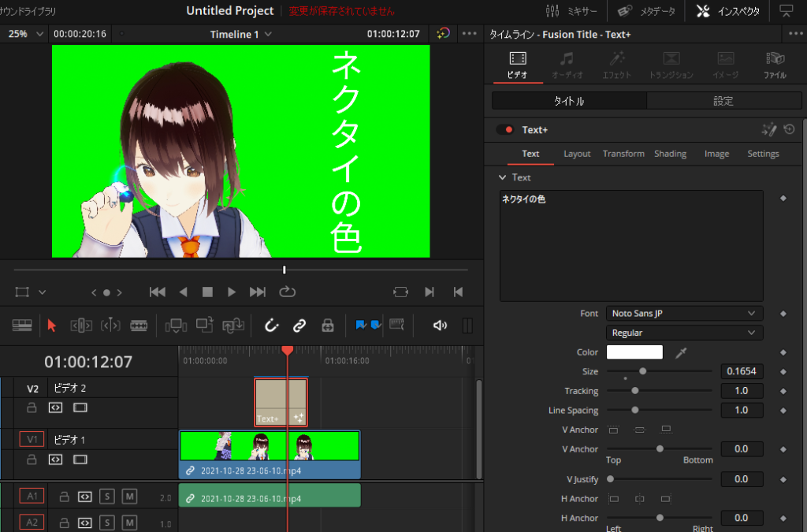Open the Mixer panel
Viewport: 807px width, 532px height.
click(571, 11)
